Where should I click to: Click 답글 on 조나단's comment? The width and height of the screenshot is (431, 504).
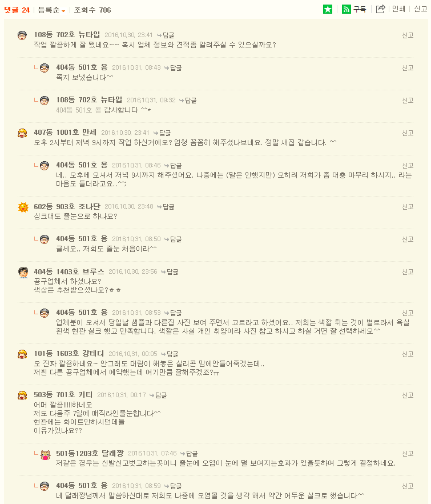click(166, 207)
